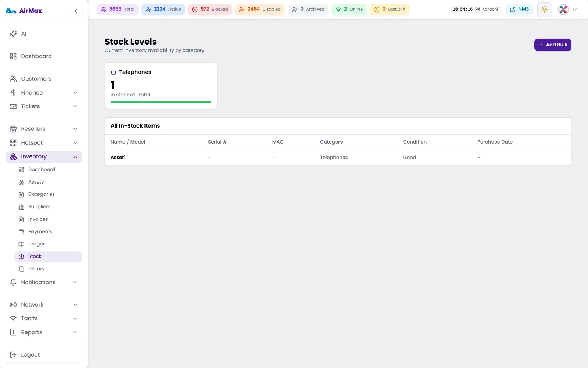Click the Good condition cell
The image size is (588, 368).
409,158
